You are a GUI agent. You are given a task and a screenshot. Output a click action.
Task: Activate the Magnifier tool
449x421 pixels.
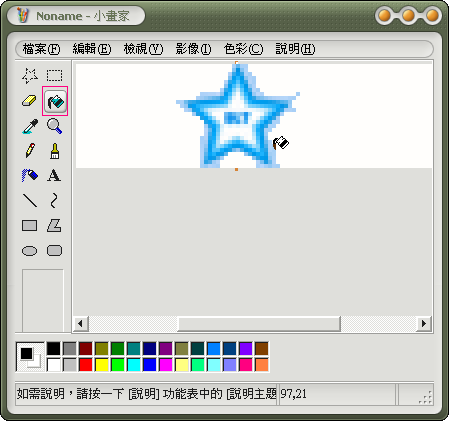(54, 126)
